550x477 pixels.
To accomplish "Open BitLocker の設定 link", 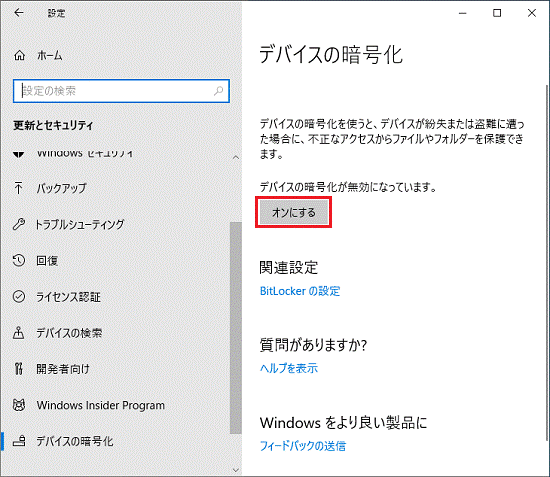I will point(300,291).
